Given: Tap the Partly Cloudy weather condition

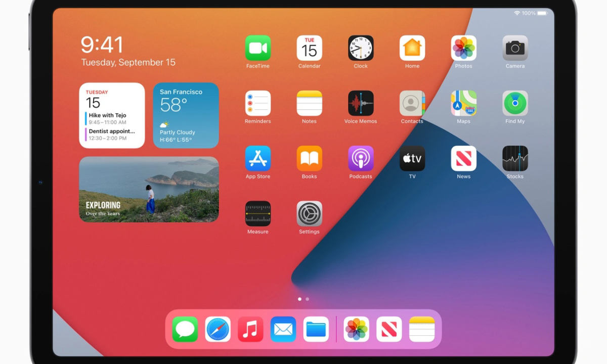Looking at the screenshot, I should point(177,132).
